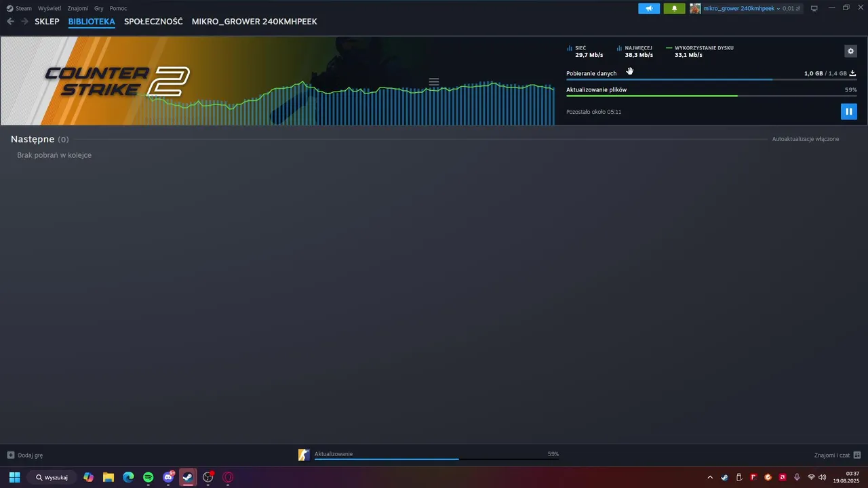Go back with the left arrow
The image size is (868, 488).
[x=10, y=22]
